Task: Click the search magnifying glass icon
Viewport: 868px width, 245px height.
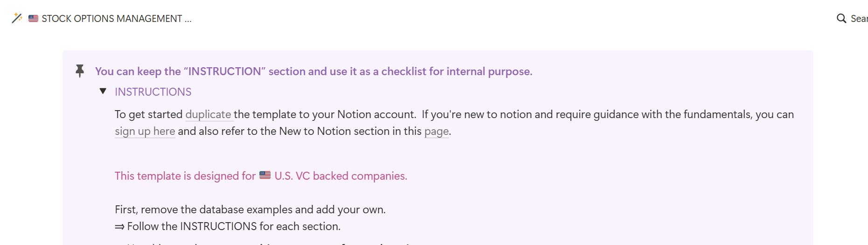Action: [x=841, y=19]
